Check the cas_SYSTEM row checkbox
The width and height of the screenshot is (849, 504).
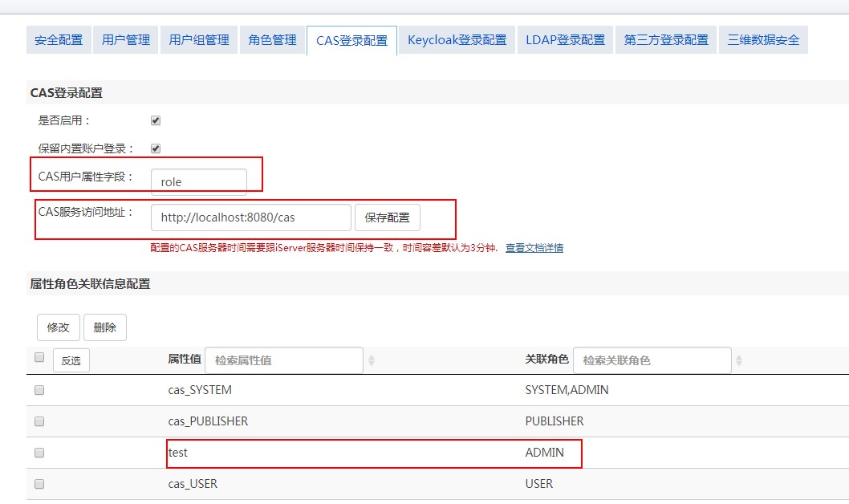click(x=39, y=390)
